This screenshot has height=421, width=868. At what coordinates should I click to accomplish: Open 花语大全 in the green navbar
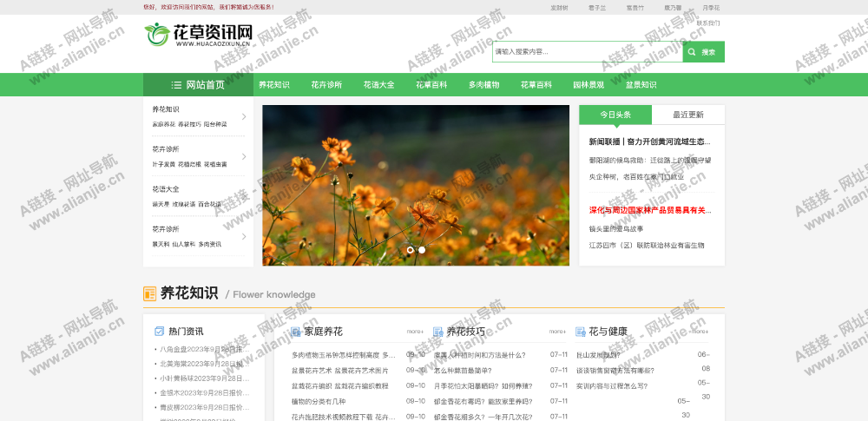pyautogui.click(x=378, y=85)
